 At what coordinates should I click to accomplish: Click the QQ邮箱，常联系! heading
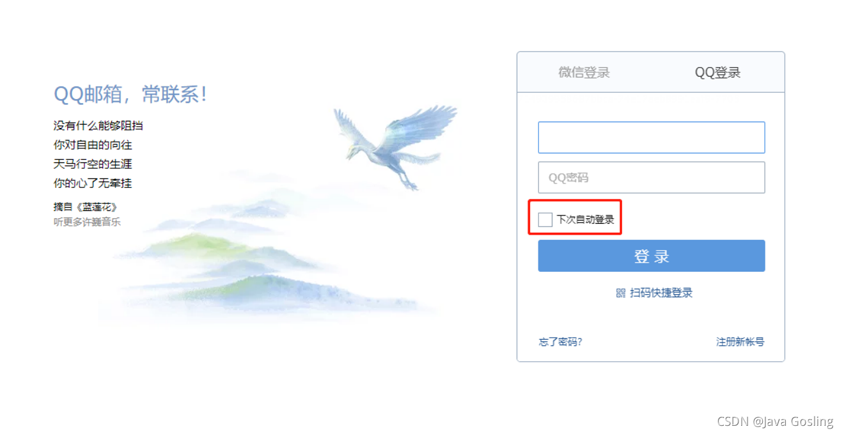(130, 95)
